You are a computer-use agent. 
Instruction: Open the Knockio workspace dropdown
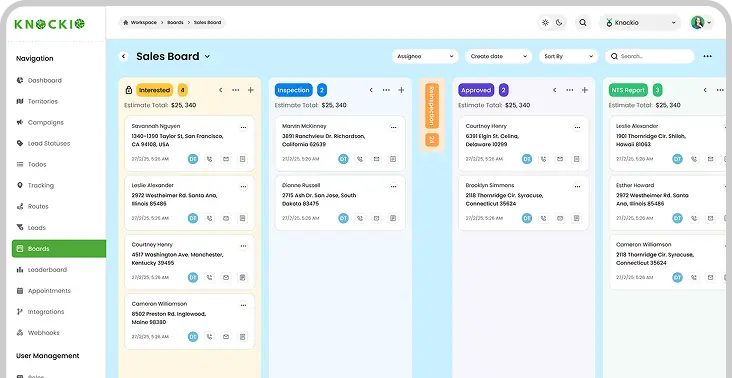(640, 22)
